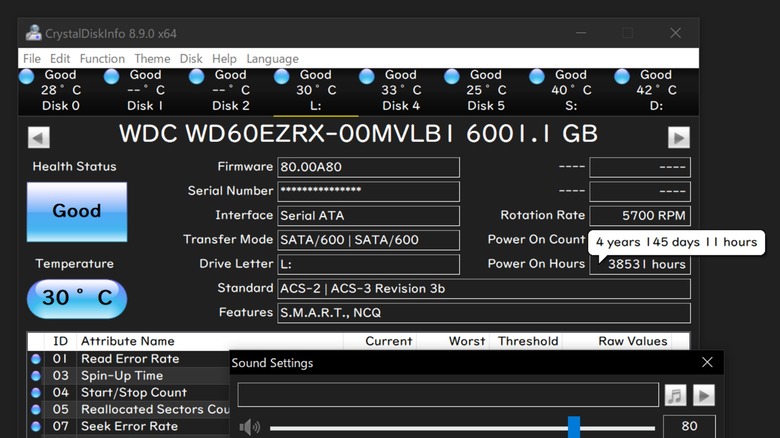Adjust the sound volume slider
Screen dimensions: 780x438
(x=574, y=427)
